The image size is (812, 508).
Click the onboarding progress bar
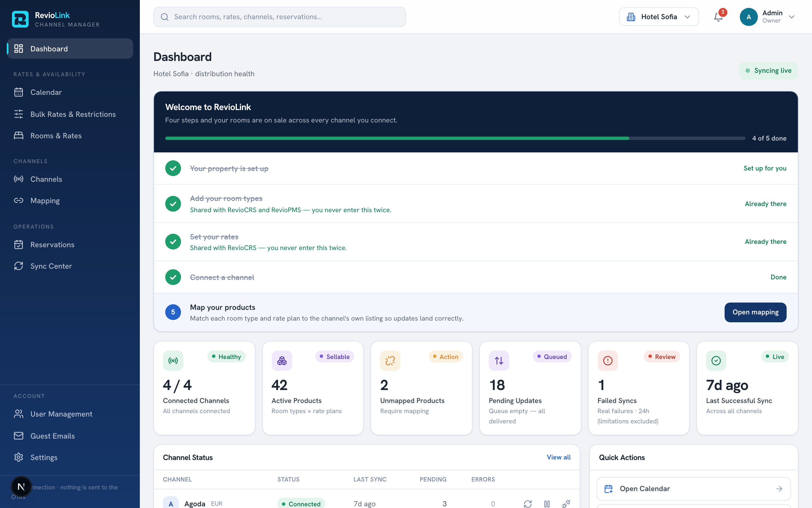tap(455, 138)
